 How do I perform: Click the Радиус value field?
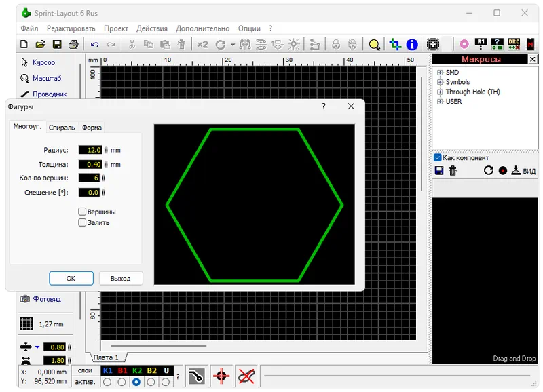[90, 150]
